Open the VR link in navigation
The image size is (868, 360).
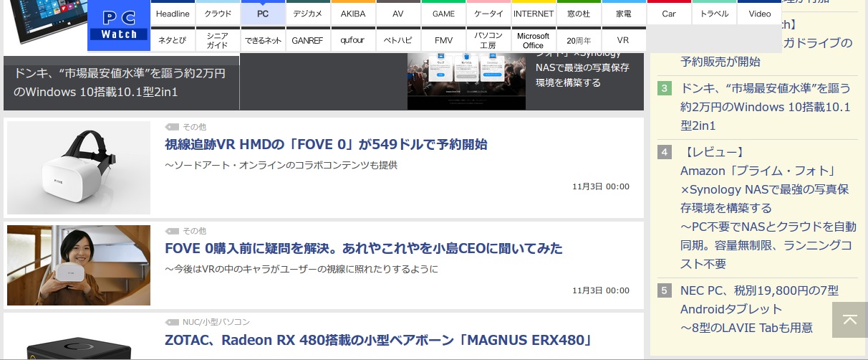coord(624,40)
